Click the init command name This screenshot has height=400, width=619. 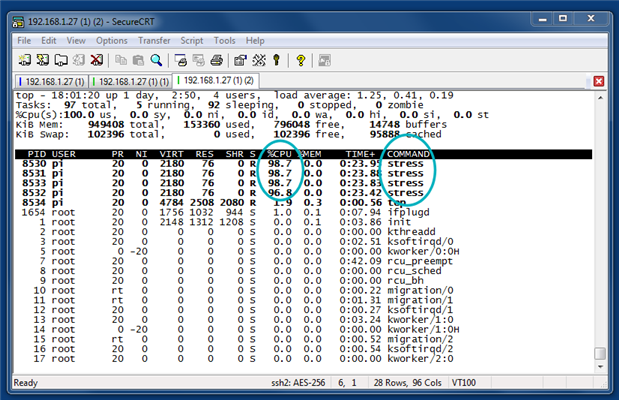click(x=399, y=222)
